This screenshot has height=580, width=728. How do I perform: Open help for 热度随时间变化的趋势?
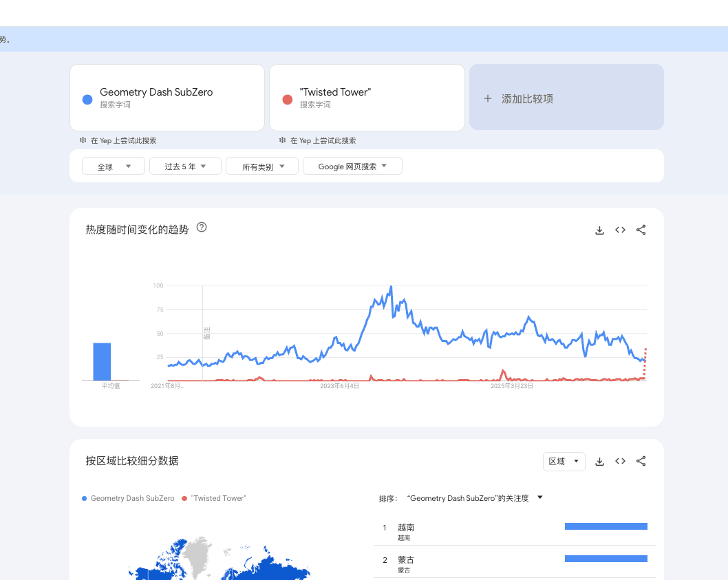click(202, 228)
